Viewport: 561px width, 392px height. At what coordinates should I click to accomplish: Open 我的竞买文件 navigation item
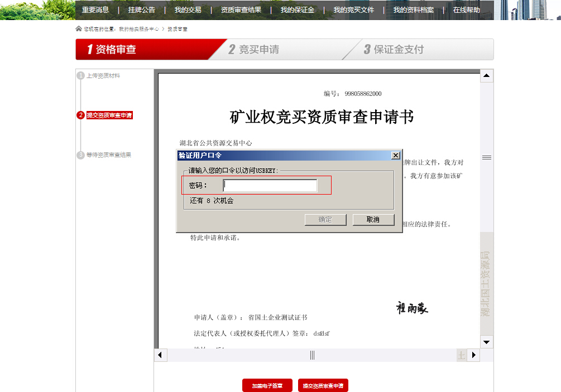[x=353, y=10]
